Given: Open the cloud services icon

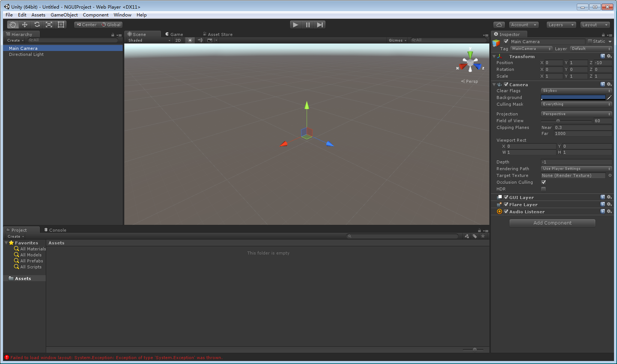Looking at the screenshot, I should point(499,25).
